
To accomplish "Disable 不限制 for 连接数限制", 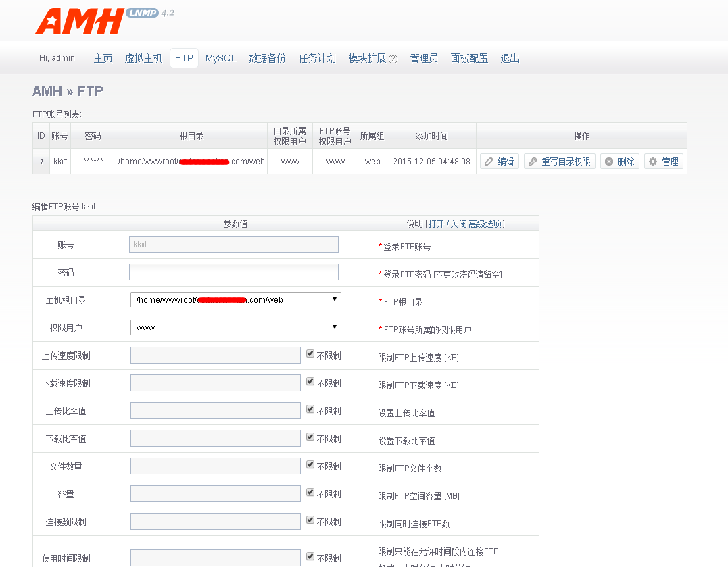I will click(310, 520).
